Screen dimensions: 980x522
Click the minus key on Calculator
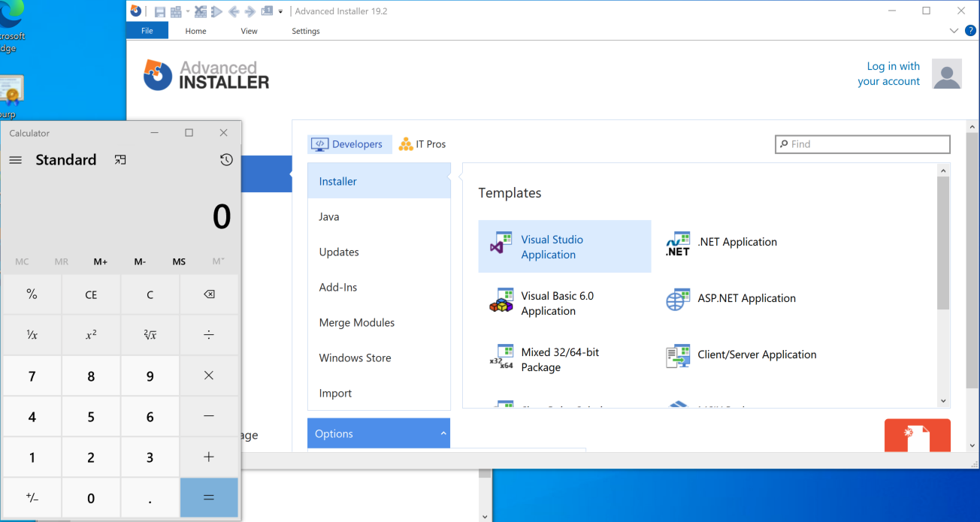click(x=209, y=416)
